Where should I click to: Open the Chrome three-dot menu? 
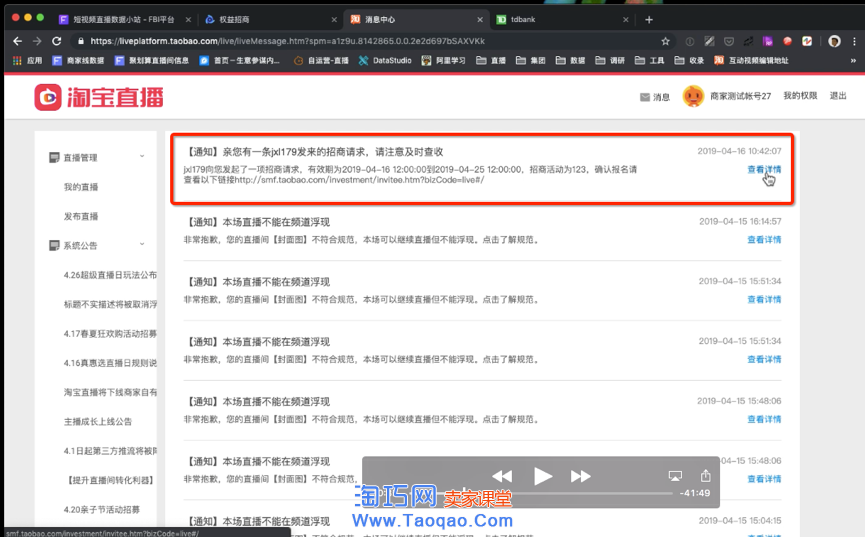point(854,41)
